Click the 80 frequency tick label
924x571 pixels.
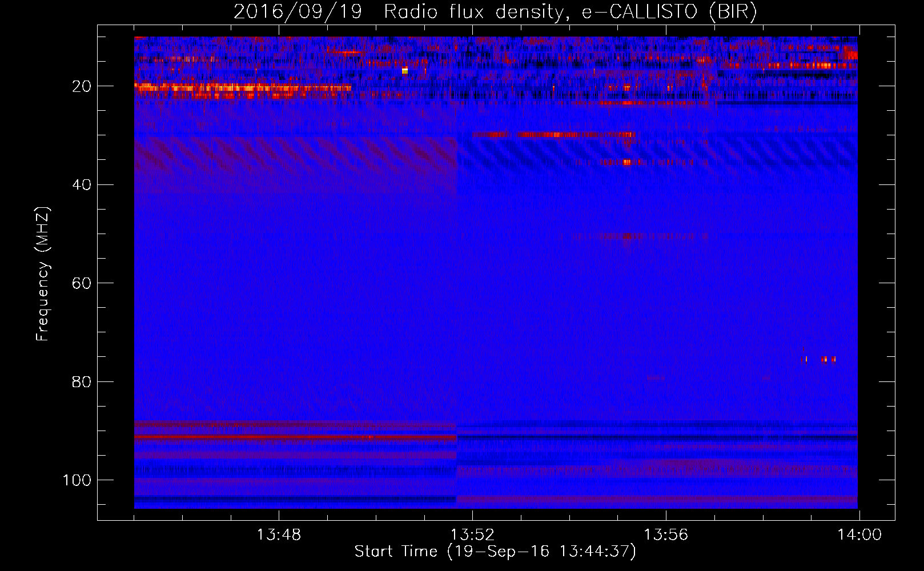click(82, 382)
